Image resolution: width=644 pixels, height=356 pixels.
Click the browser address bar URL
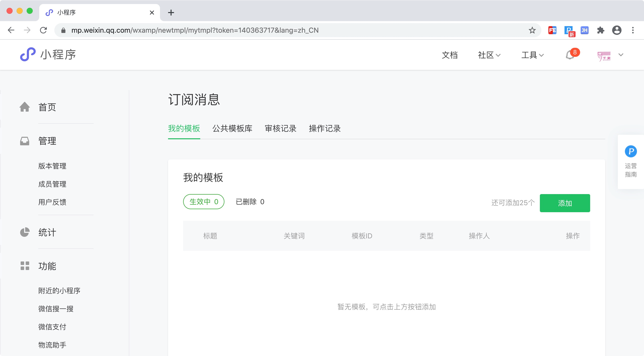pyautogui.click(x=195, y=30)
